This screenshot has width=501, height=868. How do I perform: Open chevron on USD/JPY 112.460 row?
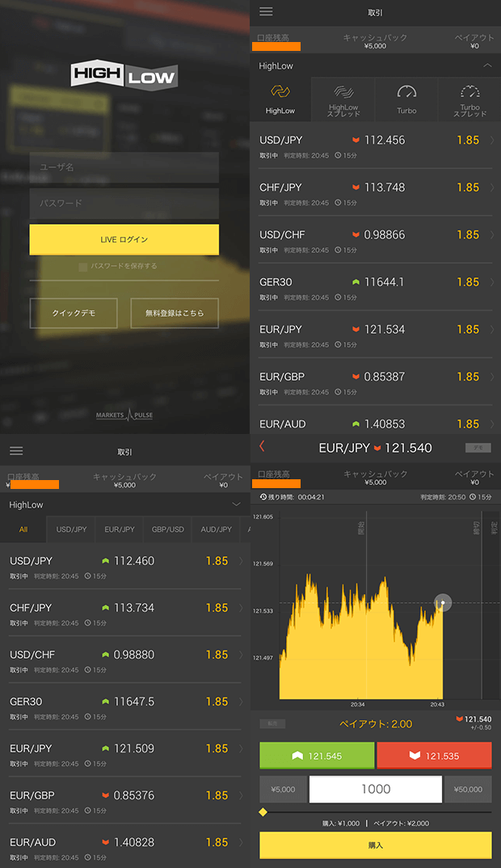[241, 562]
